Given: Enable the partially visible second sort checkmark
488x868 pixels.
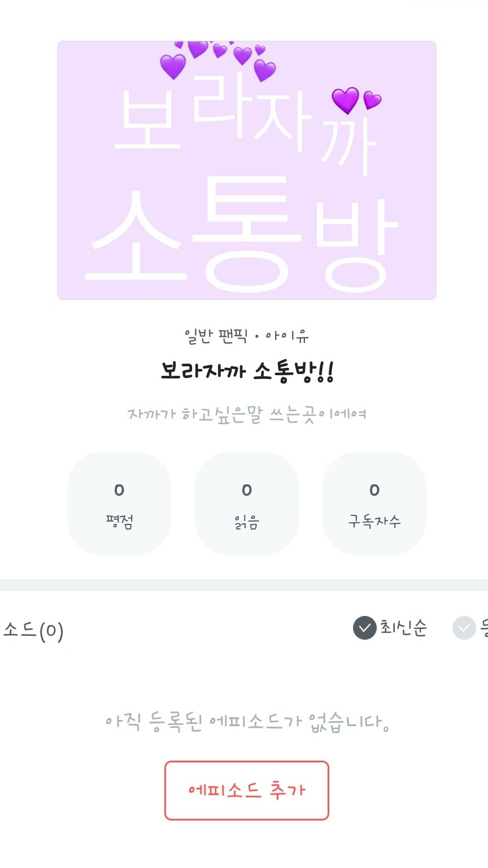Looking at the screenshot, I should (464, 628).
